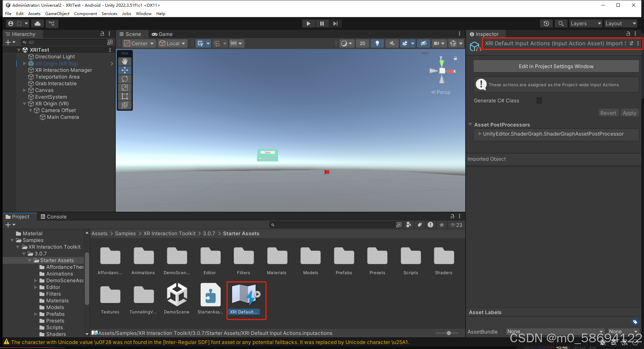The image size is (644, 349).
Task: Open the Layers dropdown
Action: coord(585,23)
